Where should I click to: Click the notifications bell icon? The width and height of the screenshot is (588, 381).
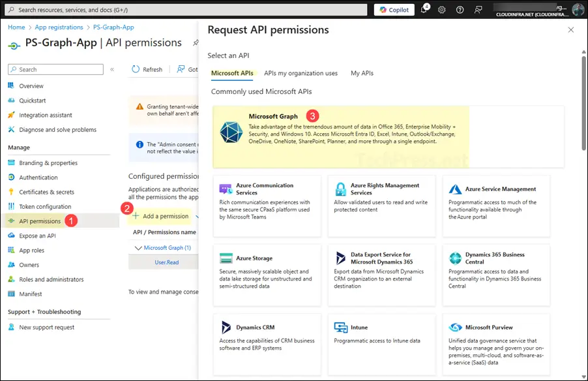(x=424, y=10)
